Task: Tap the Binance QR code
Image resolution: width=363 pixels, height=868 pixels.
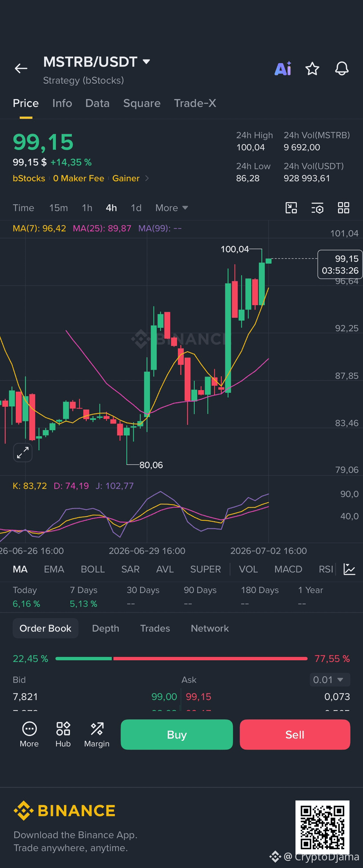Action: click(x=322, y=828)
